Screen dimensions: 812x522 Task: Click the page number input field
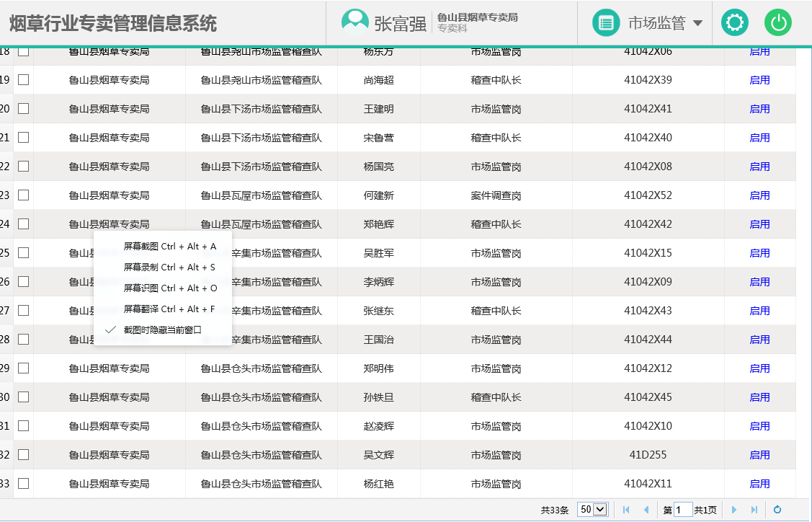[683, 510]
